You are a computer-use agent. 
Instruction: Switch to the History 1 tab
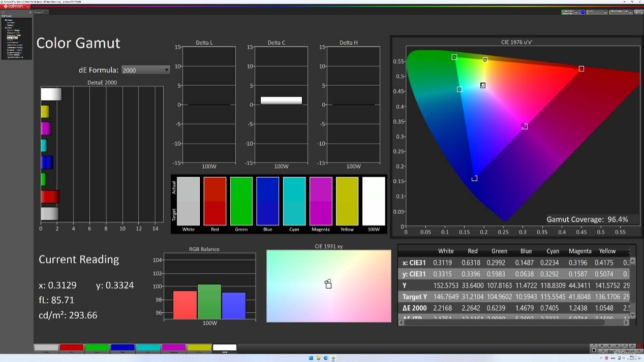(39, 12)
